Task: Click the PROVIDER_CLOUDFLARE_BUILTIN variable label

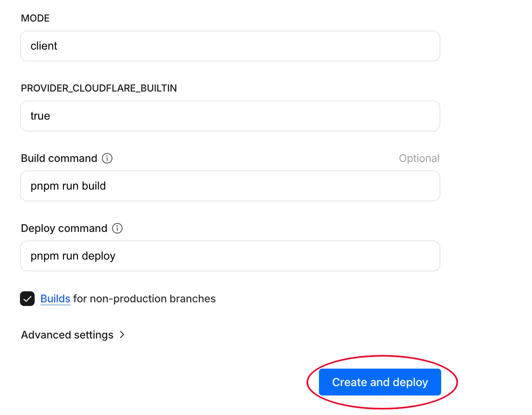Action: point(99,88)
